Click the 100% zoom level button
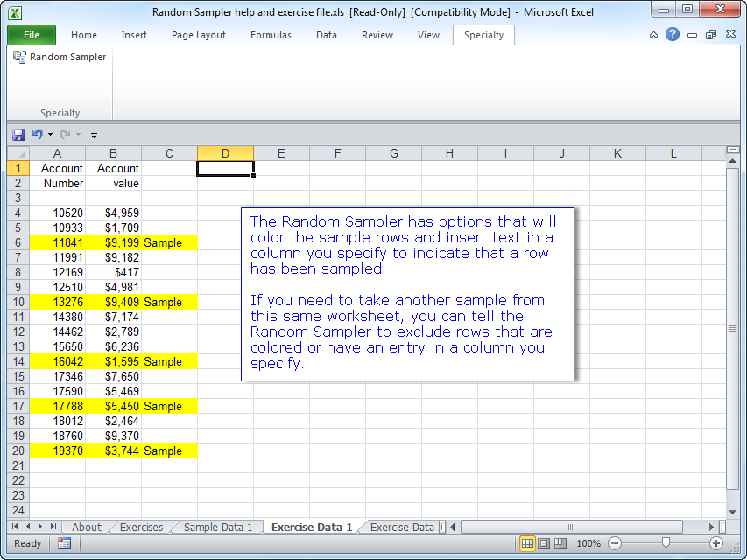This screenshot has width=747, height=560. 588,543
